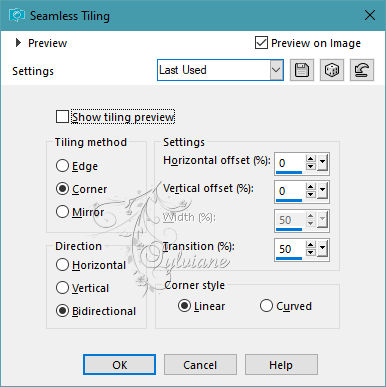Open Horizontal offset slider dropdown arrow
This screenshot has height=387, width=386.
(322, 163)
